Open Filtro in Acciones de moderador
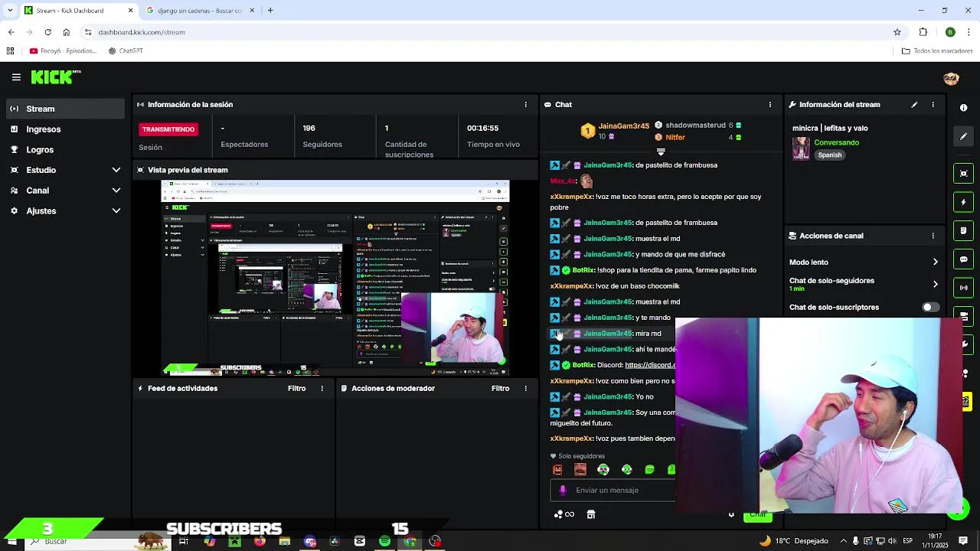 500,389
